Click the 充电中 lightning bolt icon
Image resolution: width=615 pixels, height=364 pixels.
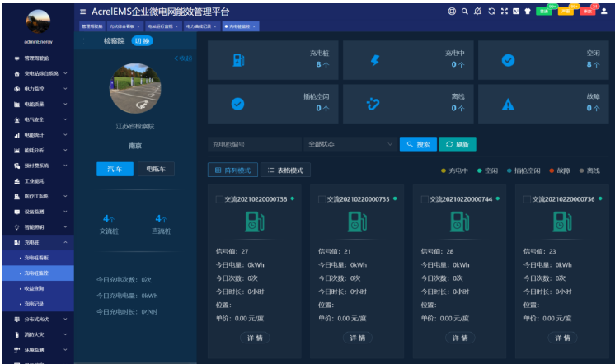(375, 60)
